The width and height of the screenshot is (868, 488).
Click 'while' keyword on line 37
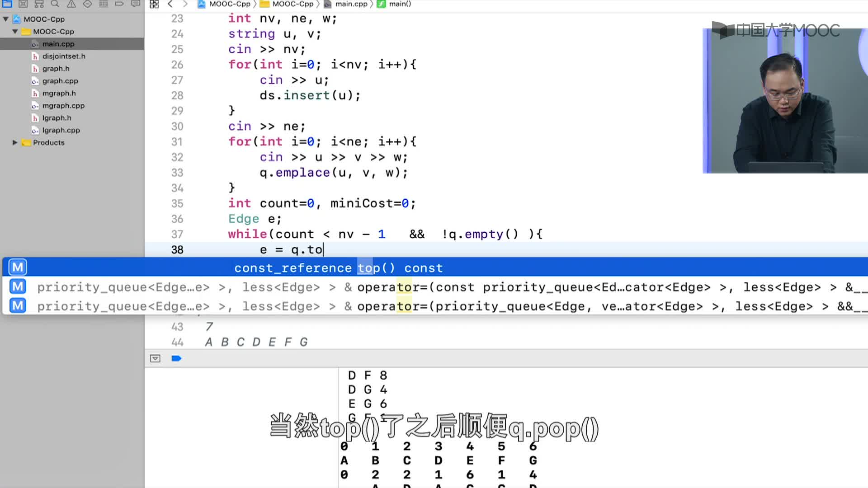pyautogui.click(x=247, y=234)
